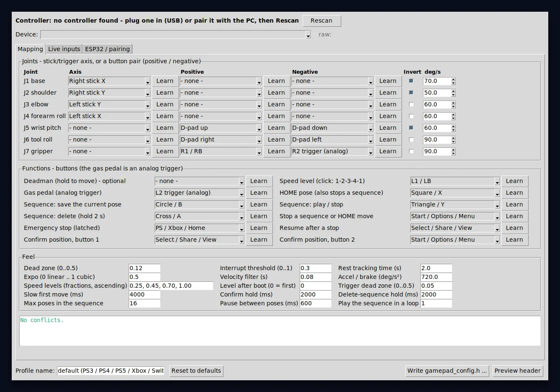
Task: Click the Expo input field
Action: click(145, 277)
